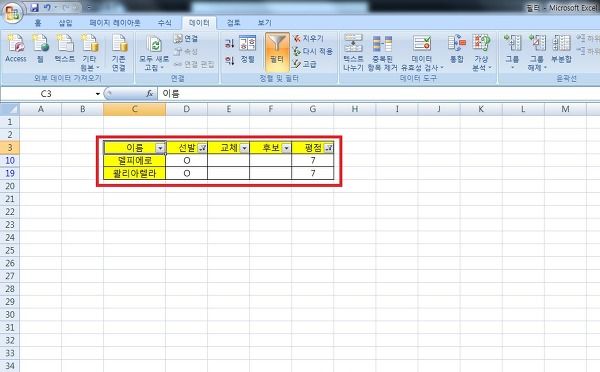This screenshot has height=372, width=600.
Task: Refresh all connections (모두 새로 고침)
Action: pos(154,52)
